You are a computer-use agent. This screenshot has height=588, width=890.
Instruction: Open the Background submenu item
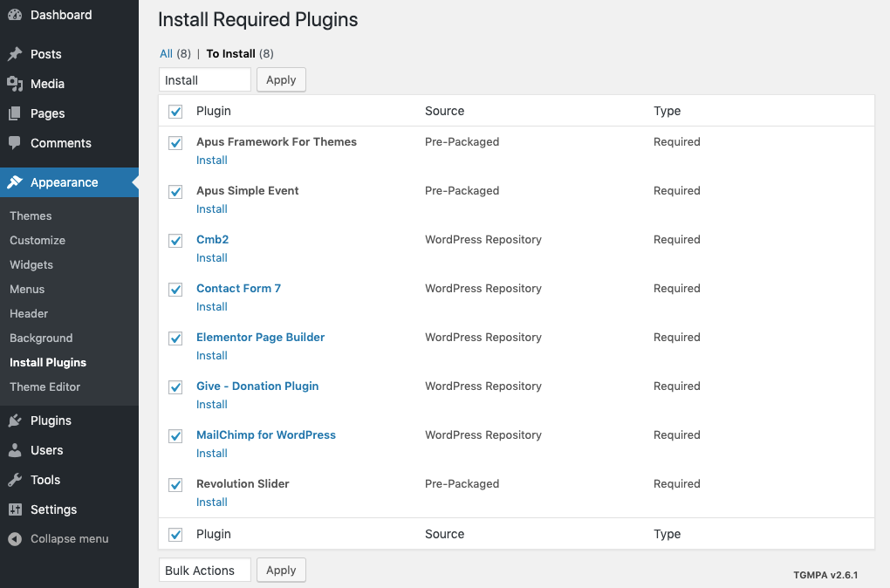(x=41, y=338)
